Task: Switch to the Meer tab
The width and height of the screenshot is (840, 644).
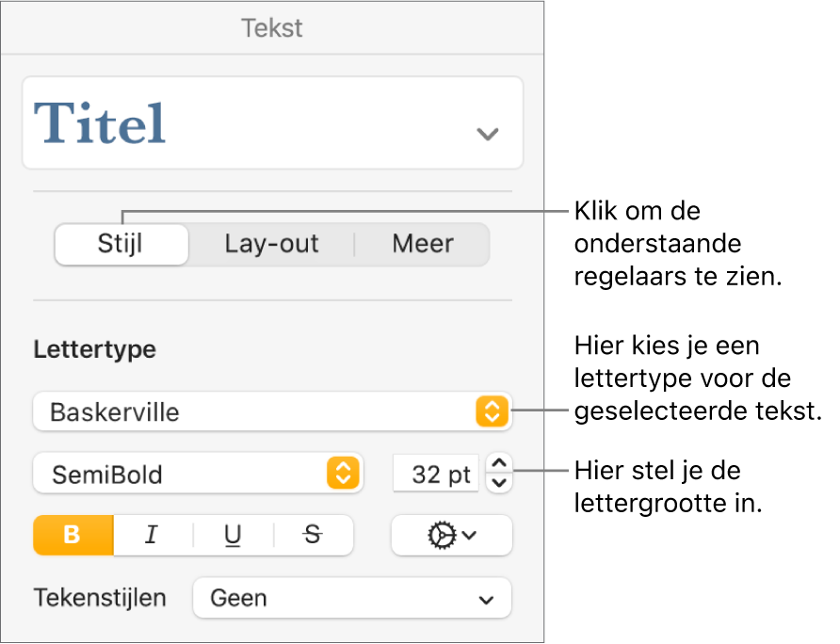Action: (x=423, y=244)
